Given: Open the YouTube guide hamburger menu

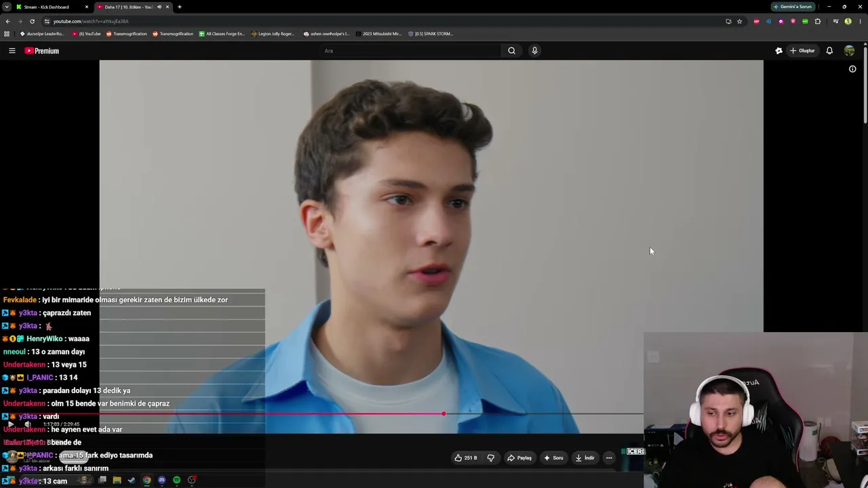Looking at the screenshot, I should click(12, 51).
